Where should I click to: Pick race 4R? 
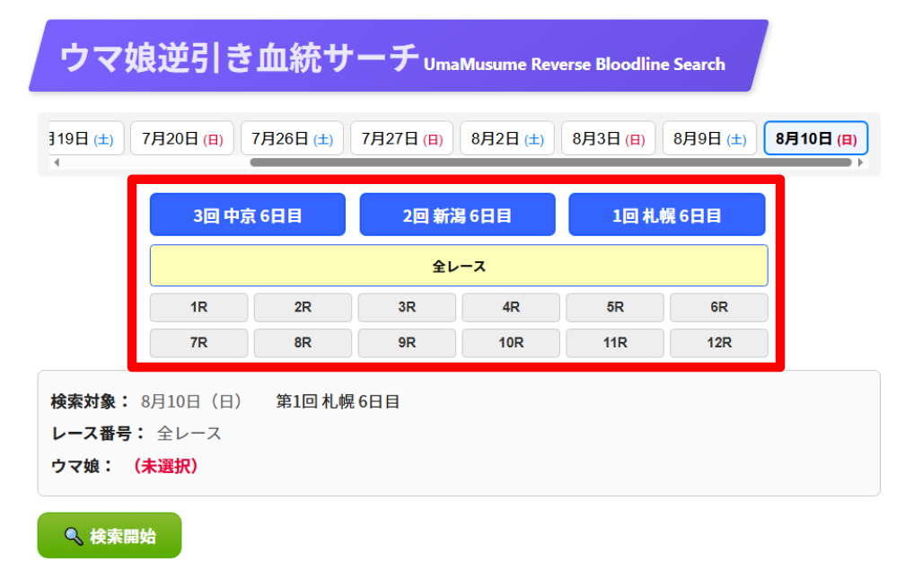coord(511,308)
